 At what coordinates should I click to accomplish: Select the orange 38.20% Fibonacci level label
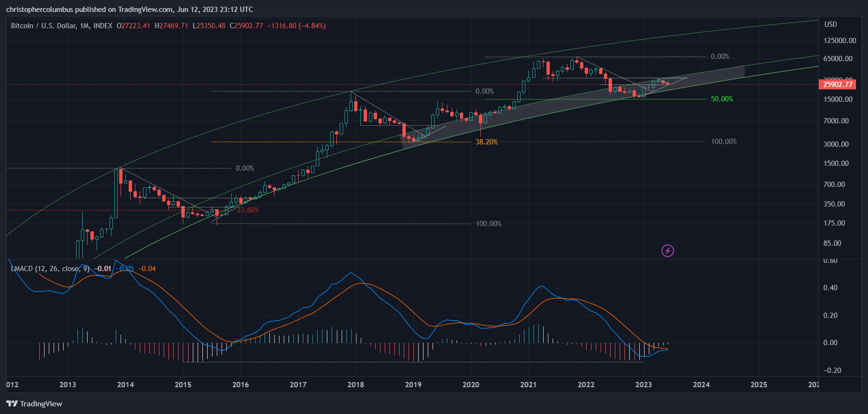[x=486, y=142]
